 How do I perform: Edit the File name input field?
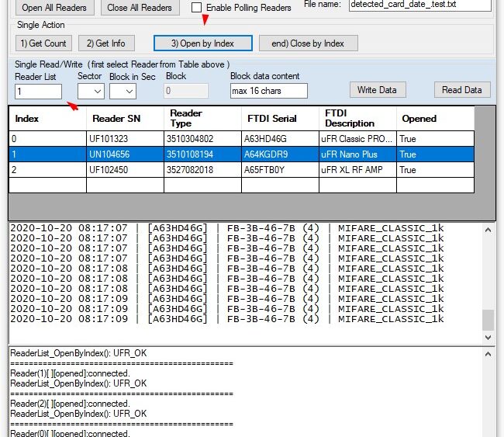point(419,5)
